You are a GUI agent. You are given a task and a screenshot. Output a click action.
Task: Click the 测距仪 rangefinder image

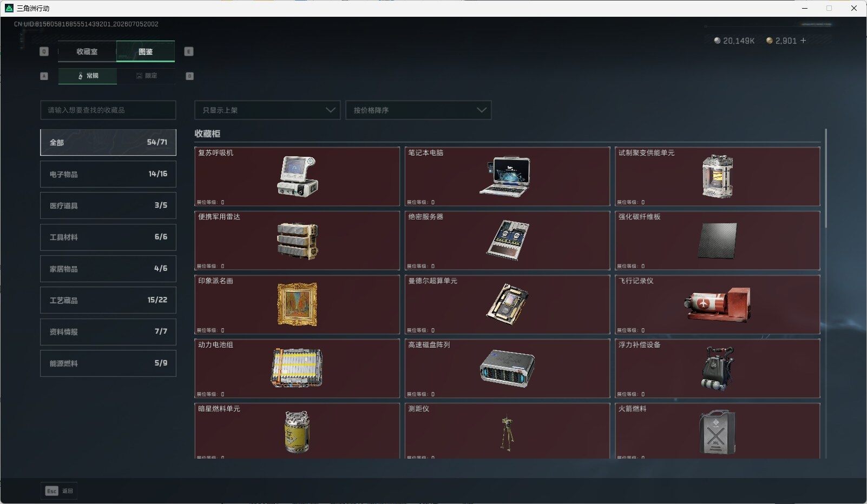pos(507,433)
